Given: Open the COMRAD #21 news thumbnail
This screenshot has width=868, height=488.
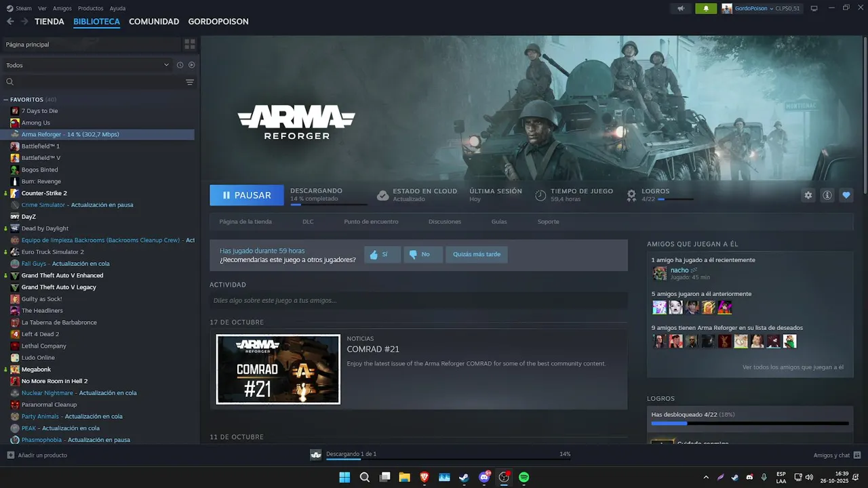Looking at the screenshot, I should 278,369.
